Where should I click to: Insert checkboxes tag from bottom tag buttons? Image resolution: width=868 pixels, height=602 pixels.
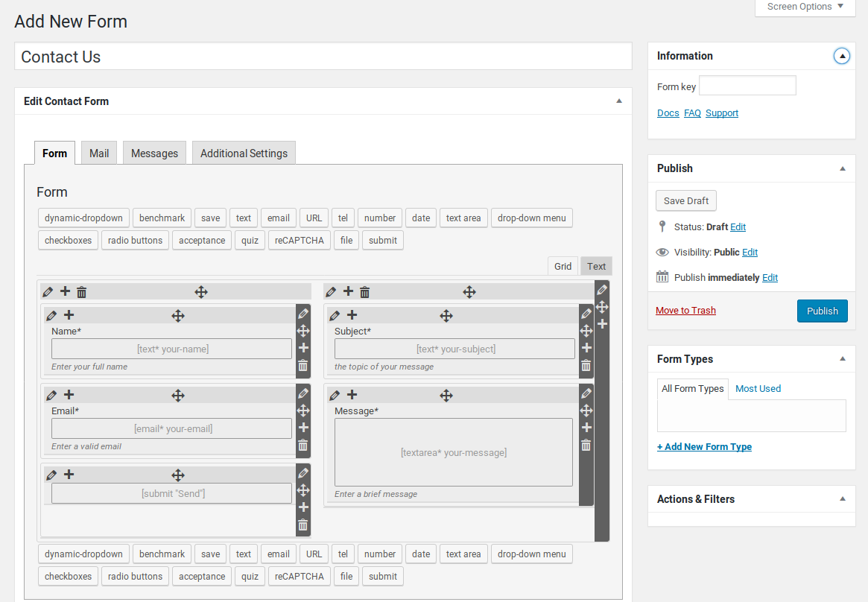68,576
